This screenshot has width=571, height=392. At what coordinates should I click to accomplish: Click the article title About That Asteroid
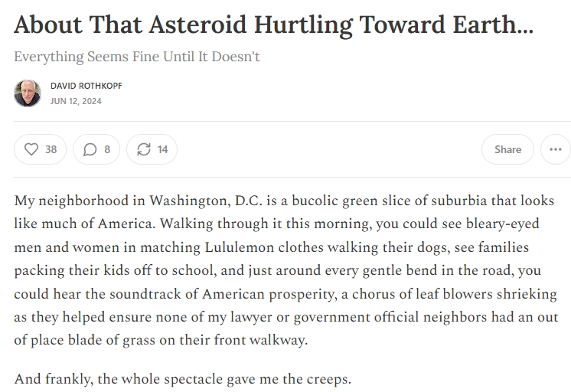273,24
